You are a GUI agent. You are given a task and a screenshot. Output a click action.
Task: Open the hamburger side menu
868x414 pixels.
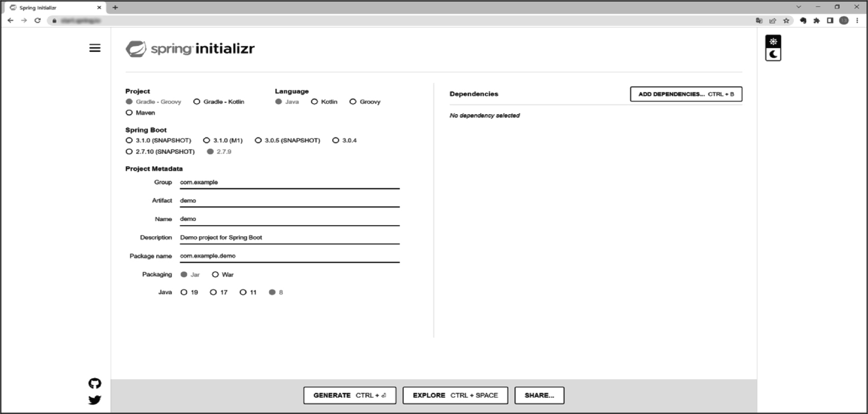pos(95,48)
